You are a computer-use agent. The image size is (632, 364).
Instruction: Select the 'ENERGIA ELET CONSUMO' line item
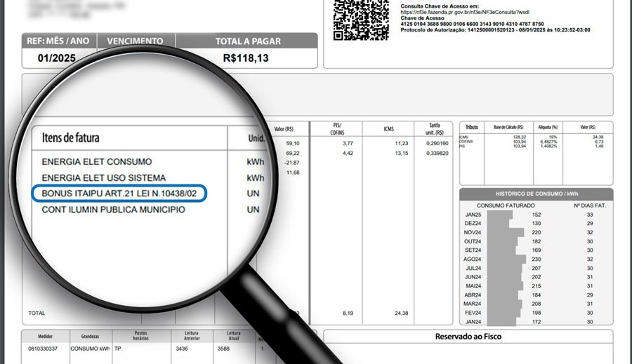pos(97,162)
